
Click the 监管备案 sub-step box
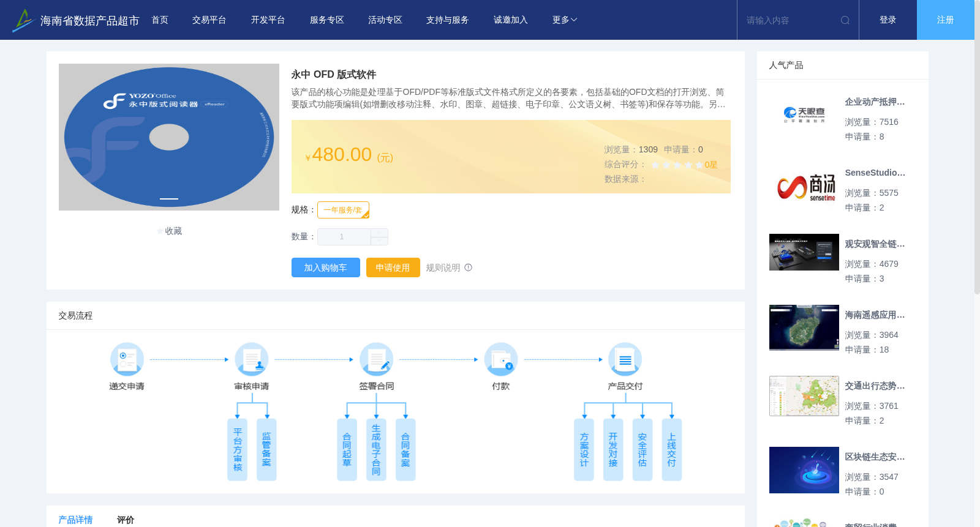(x=266, y=449)
